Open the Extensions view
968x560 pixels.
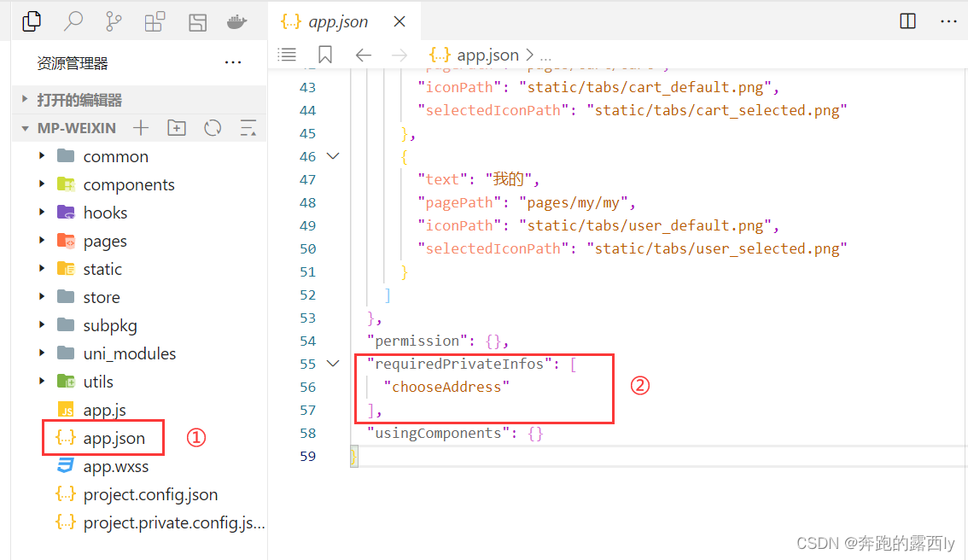[155, 21]
